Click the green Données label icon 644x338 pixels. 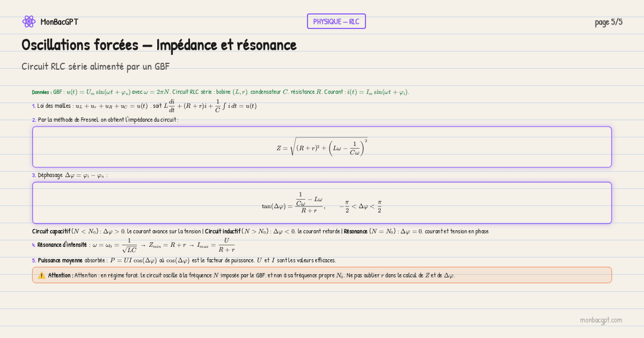tap(40, 92)
